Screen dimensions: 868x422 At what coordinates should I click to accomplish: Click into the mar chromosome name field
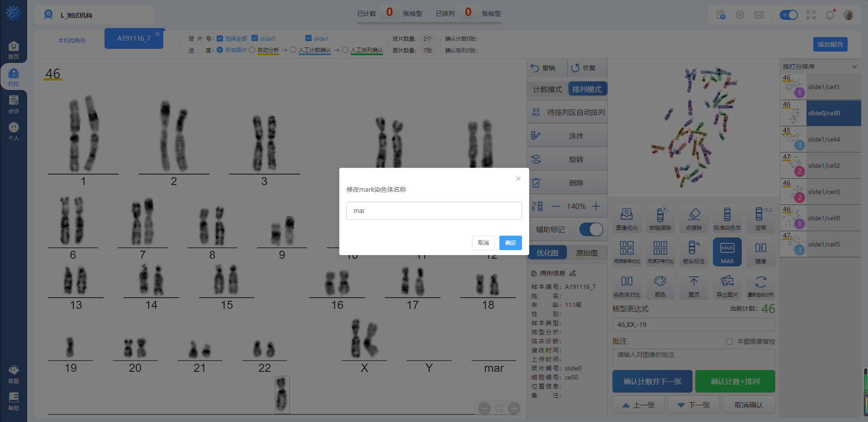(434, 211)
